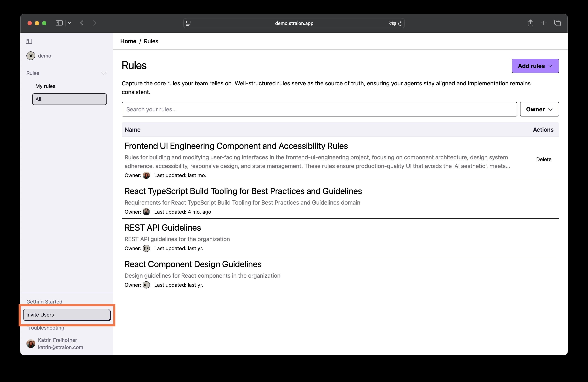588x382 pixels.
Task: Click the demo.straion.app address field
Action: [x=294, y=23]
